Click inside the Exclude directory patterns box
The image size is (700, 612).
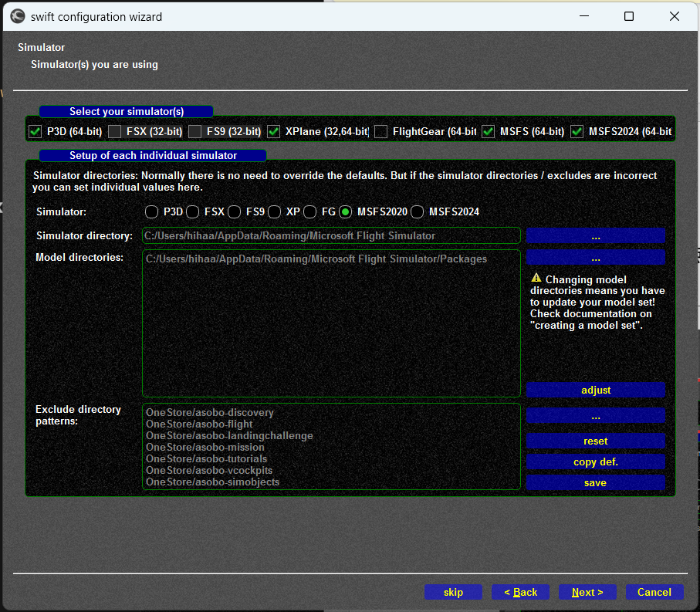click(x=331, y=447)
